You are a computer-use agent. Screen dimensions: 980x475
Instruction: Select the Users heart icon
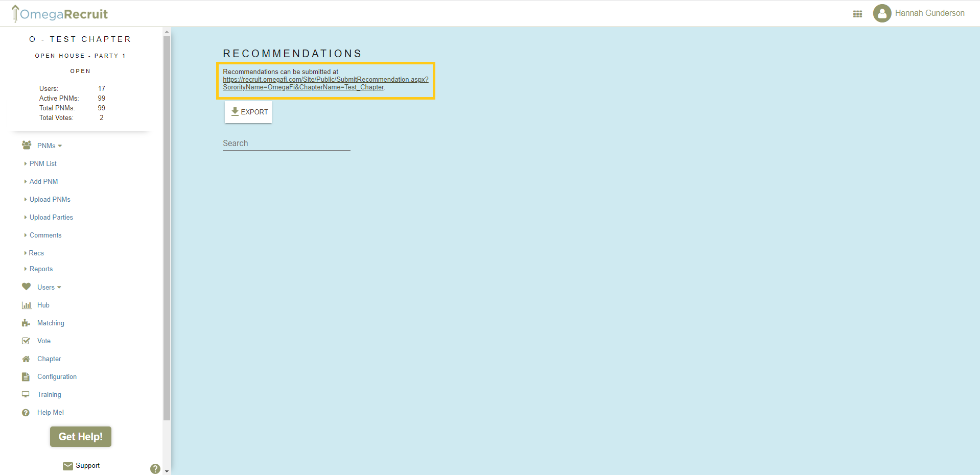pos(26,287)
